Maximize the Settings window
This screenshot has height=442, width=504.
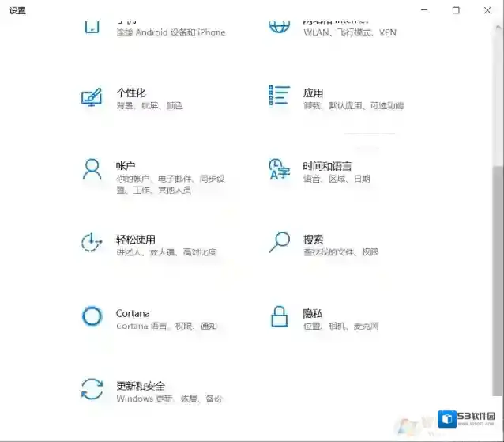(x=456, y=10)
